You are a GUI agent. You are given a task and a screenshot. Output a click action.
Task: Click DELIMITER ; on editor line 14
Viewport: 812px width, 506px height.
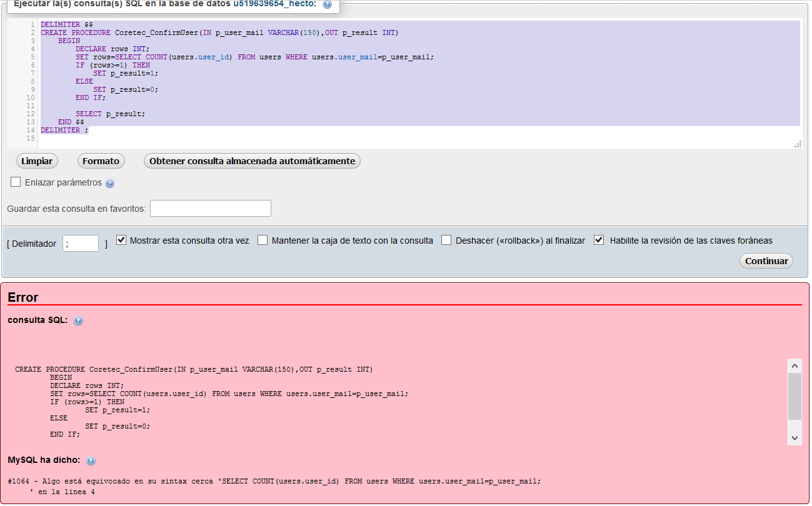64,130
